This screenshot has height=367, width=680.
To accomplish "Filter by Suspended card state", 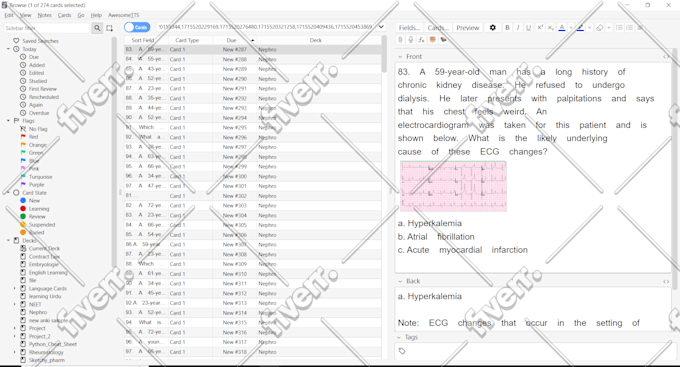I will point(42,225).
